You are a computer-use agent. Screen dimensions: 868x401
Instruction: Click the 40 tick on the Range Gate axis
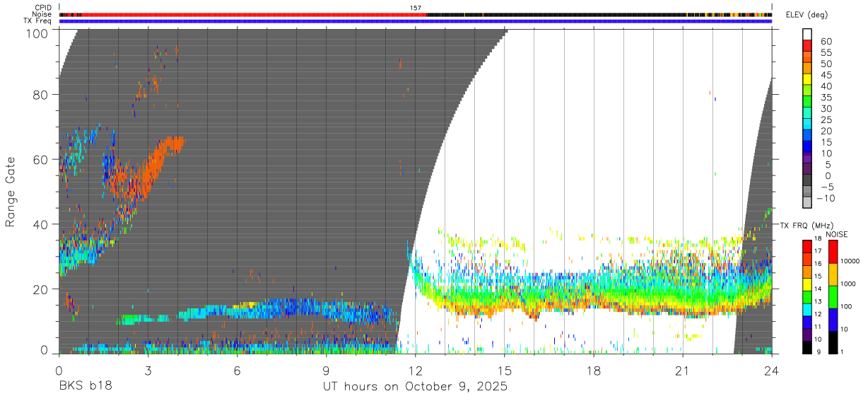pos(41,224)
